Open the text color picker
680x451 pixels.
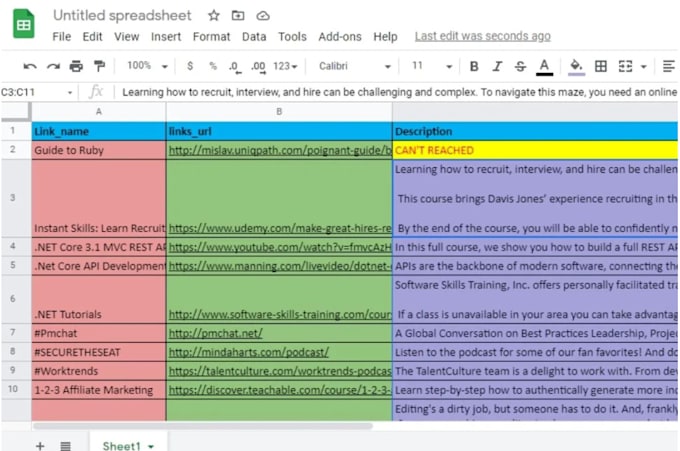[544, 67]
